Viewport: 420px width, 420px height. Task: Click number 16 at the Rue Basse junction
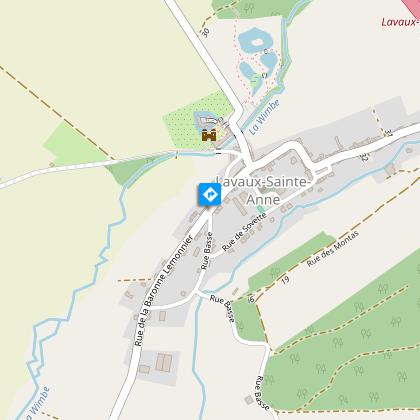[251, 299]
